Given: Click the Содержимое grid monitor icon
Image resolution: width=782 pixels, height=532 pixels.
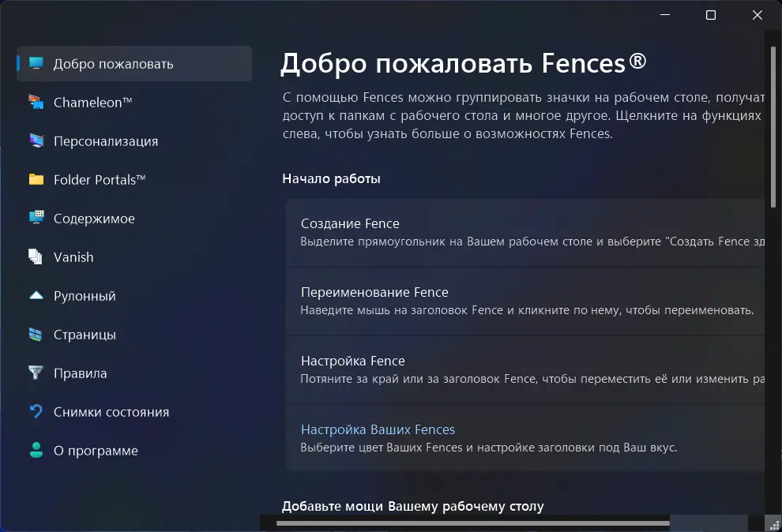Looking at the screenshot, I should coord(36,218).
